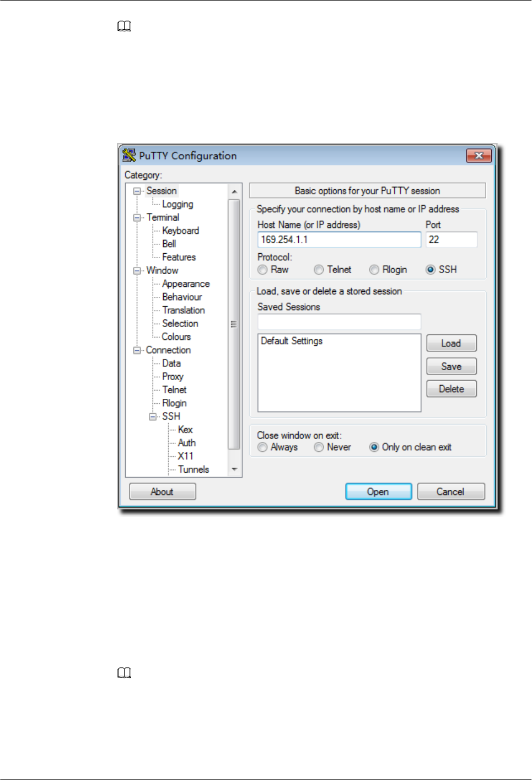Click the Delete button

click(452, 389)
